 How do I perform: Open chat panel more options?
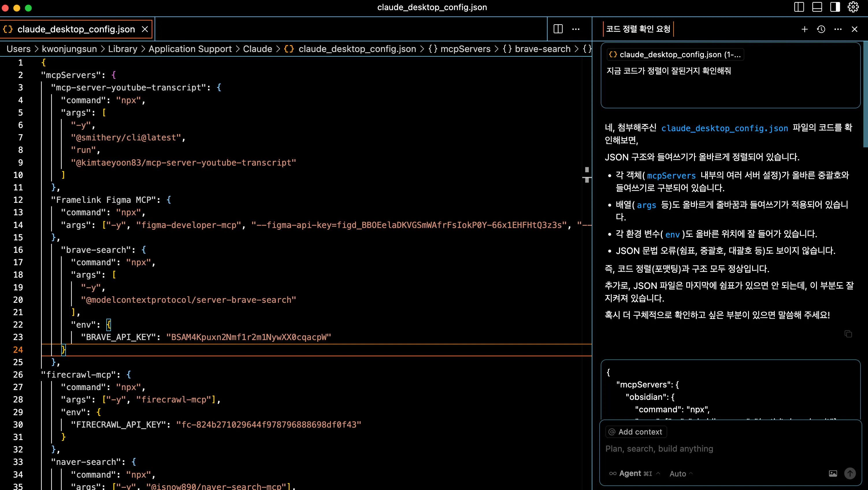[x=838, y=29]
